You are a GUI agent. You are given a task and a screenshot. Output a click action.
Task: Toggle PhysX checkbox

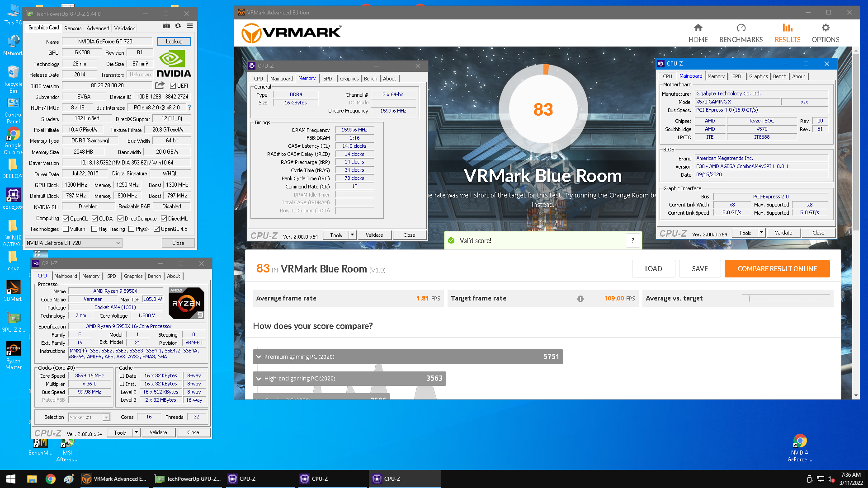click(132, 229)
